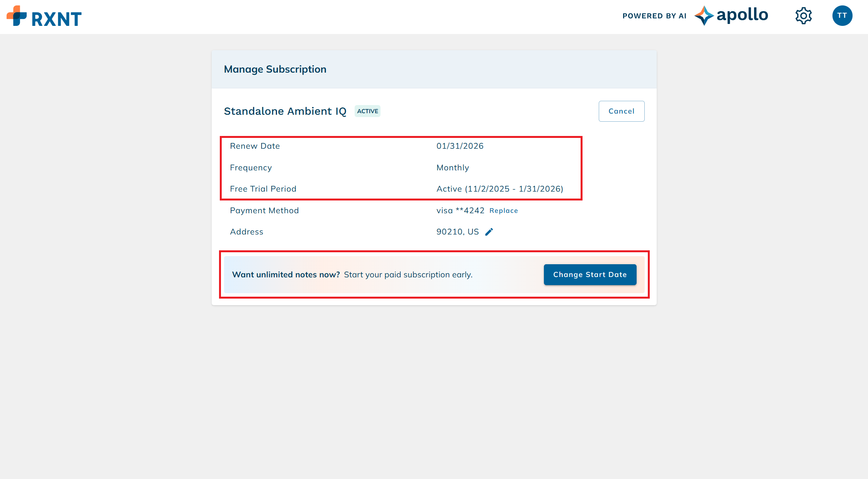This screenshot has height=479, width=868.
Task: Click the renew date value 01/31/2026
Action: point(460,146)
